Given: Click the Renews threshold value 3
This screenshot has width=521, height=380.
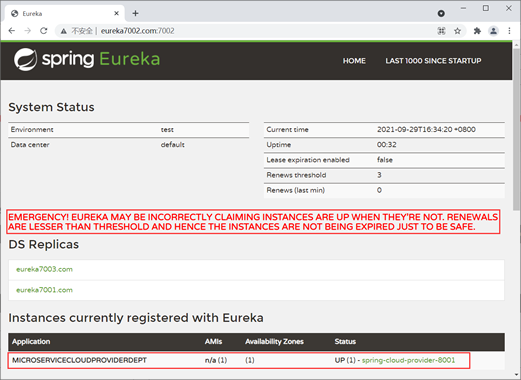Looking at the screenshot, I should tap(379, 175).
